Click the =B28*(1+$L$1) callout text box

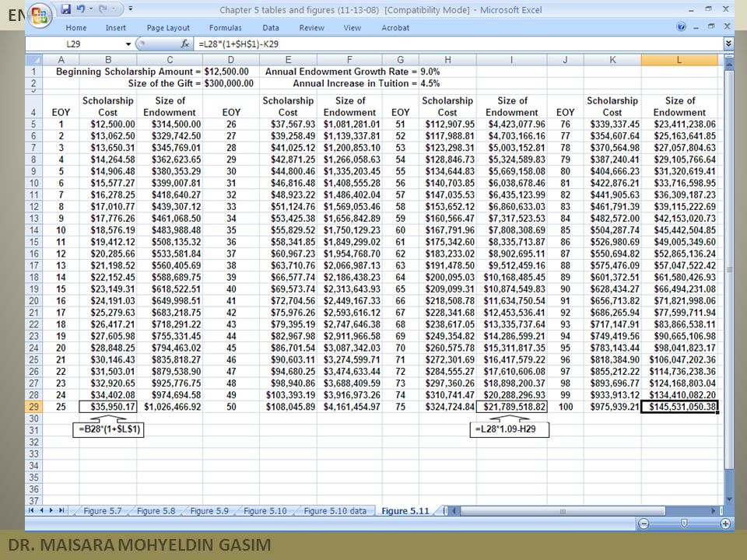click(109, 429)
